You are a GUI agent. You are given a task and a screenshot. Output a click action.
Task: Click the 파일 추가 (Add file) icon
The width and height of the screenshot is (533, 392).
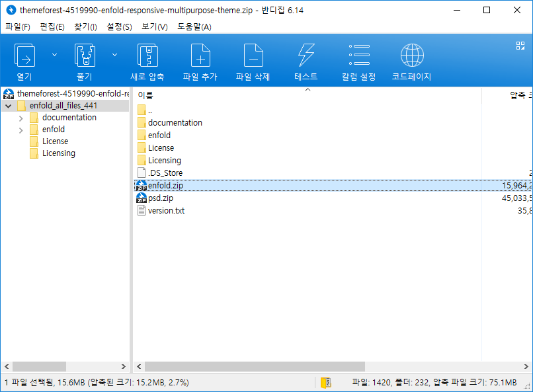[200, 56]
